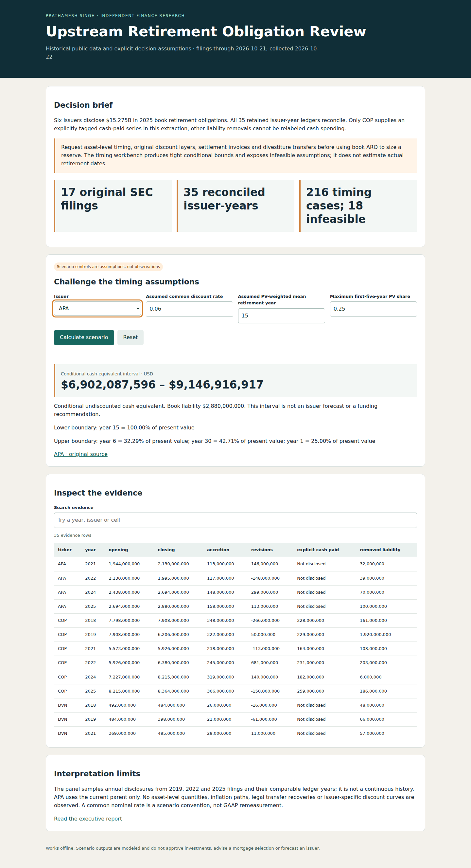Open the Issuer dropdown showing APA
The image size is (471, 868).
coord(97,308)
